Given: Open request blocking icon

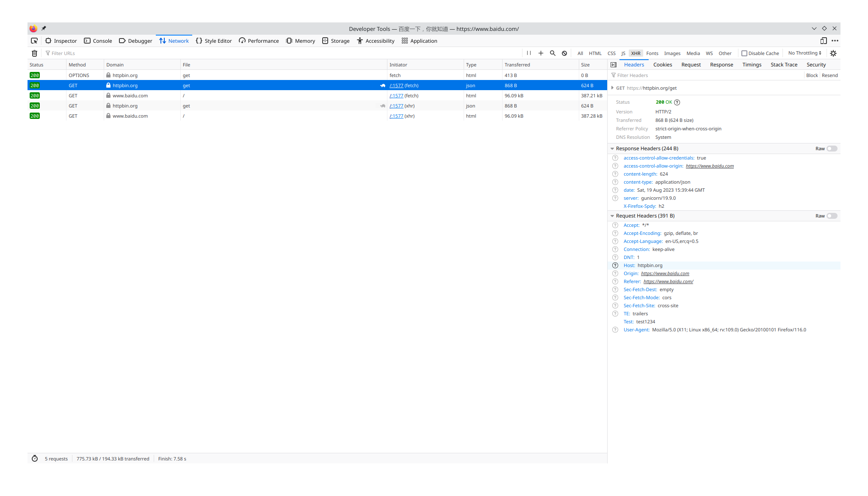Looking at the screenshot, I should click(x=564, y=53).
